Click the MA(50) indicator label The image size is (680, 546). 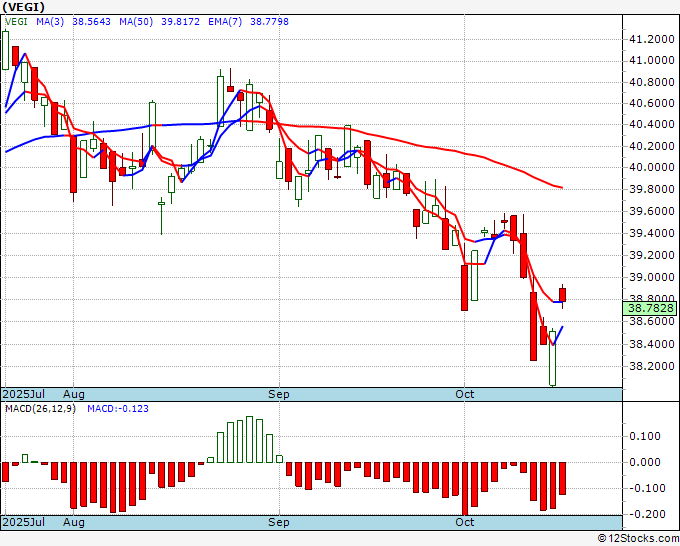click(136, 22)
